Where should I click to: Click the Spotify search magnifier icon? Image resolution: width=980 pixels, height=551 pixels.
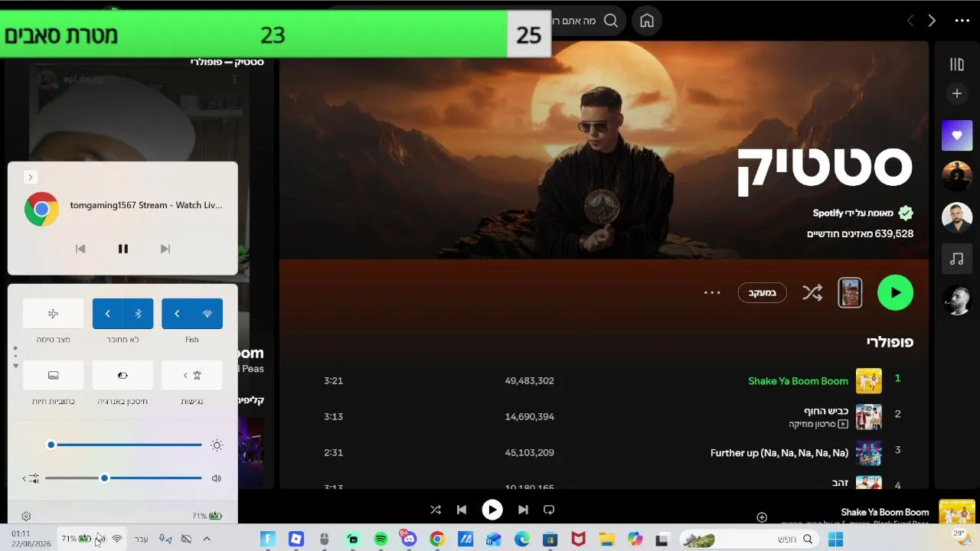[611, 21]
